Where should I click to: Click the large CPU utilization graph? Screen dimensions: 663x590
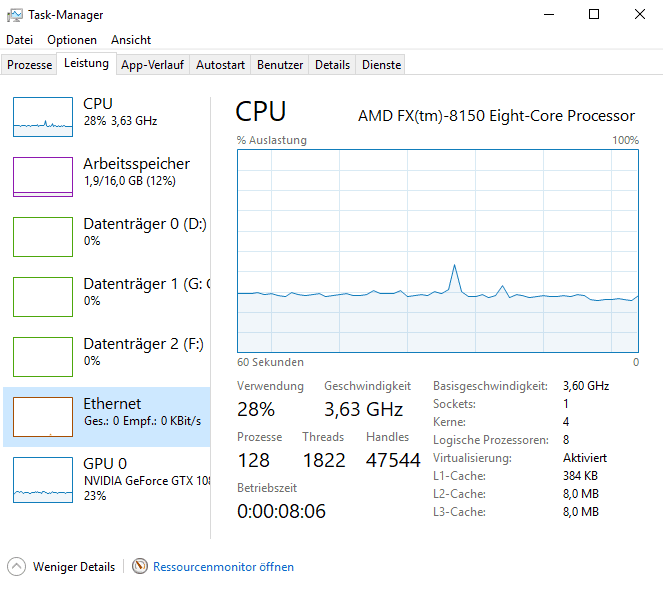[438, 251]
